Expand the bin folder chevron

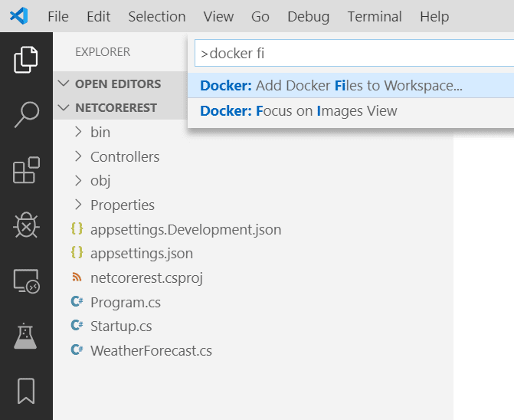[x=78, y=132]
